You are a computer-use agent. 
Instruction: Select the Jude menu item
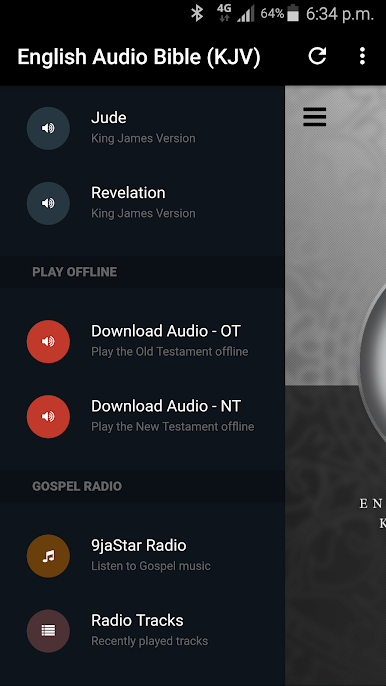coord(142,128)
